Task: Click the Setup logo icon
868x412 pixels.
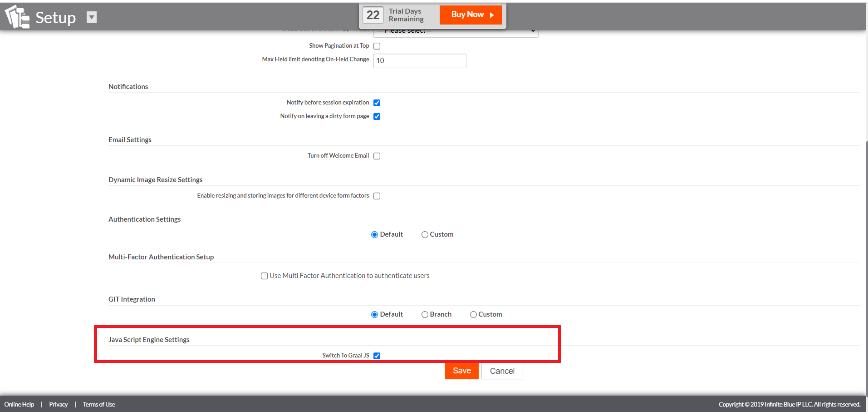Action: [x=17, y=17]
